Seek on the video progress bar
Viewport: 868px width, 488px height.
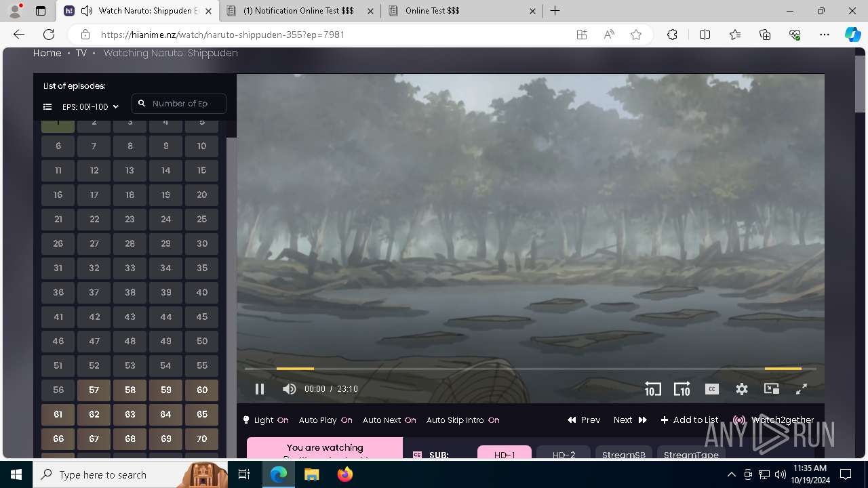(x=530, y=369)
